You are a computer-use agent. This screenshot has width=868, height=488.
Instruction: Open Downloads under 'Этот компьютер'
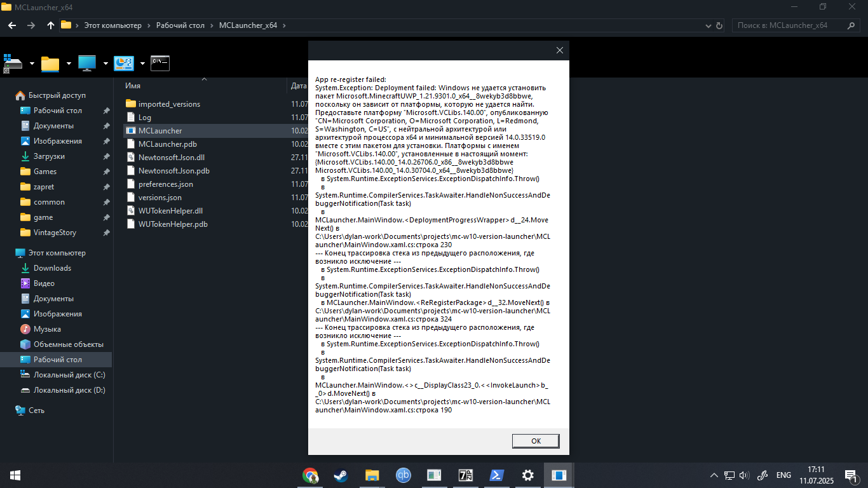tap(52, 268)
